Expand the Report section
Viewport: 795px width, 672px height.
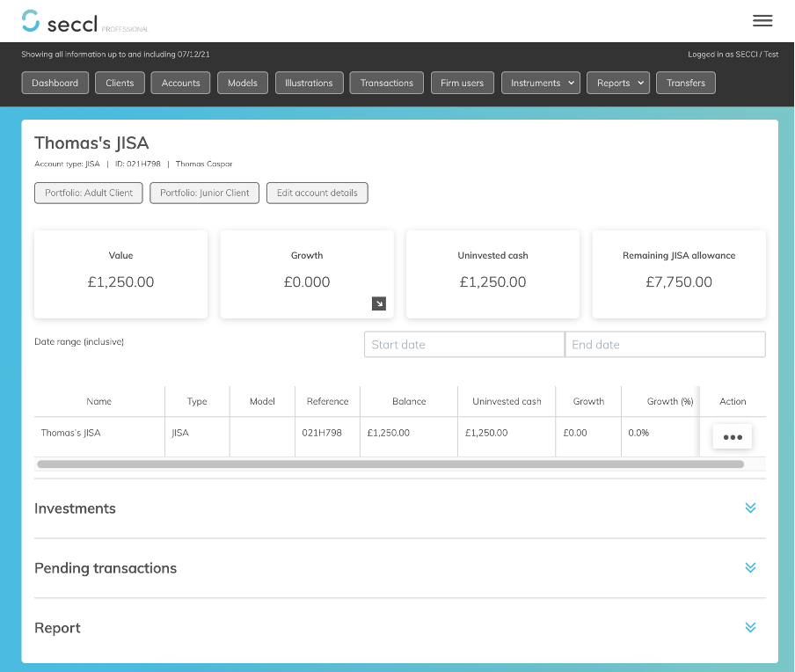750,627
